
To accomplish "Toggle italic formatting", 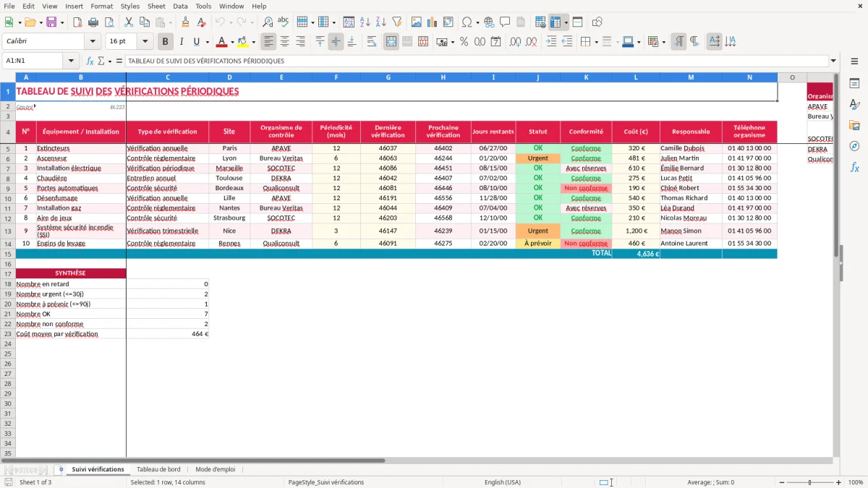I will (181, 42).
